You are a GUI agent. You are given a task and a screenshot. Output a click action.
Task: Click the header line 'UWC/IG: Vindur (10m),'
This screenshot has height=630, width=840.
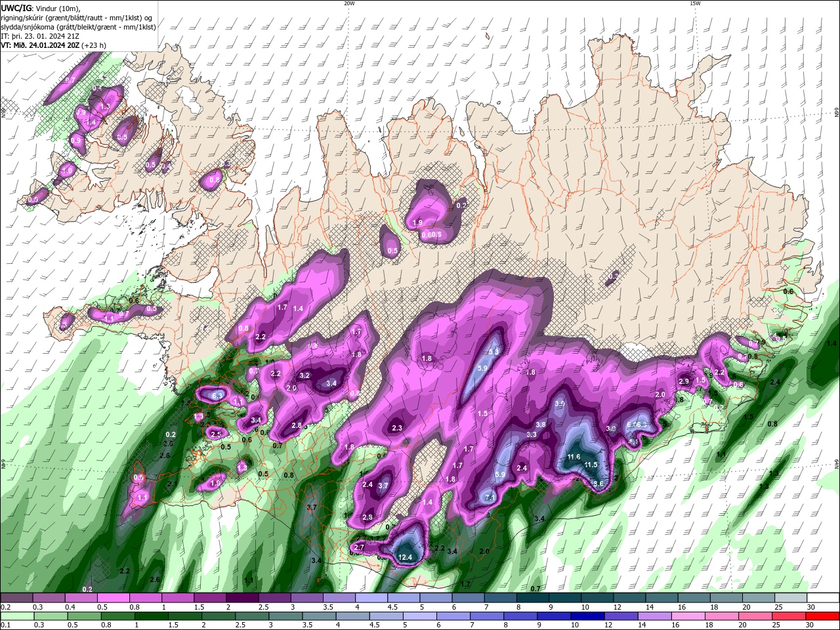(x=41, y=8)
